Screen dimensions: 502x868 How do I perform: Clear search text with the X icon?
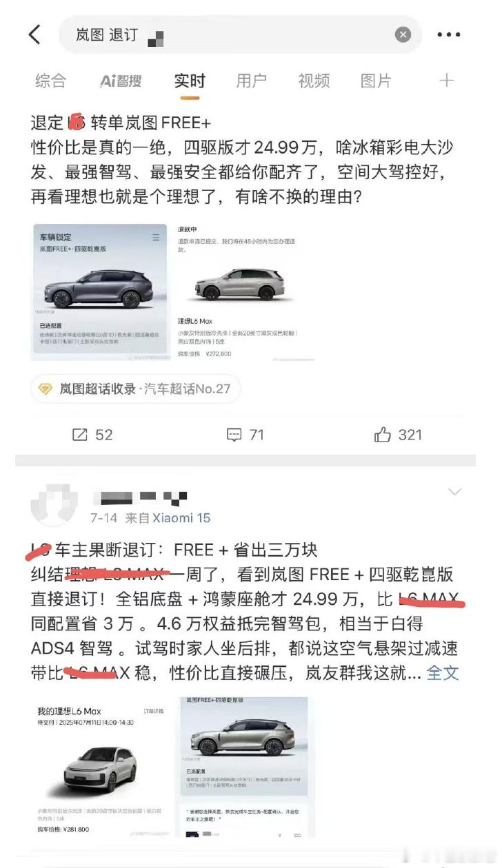(403, 34)
